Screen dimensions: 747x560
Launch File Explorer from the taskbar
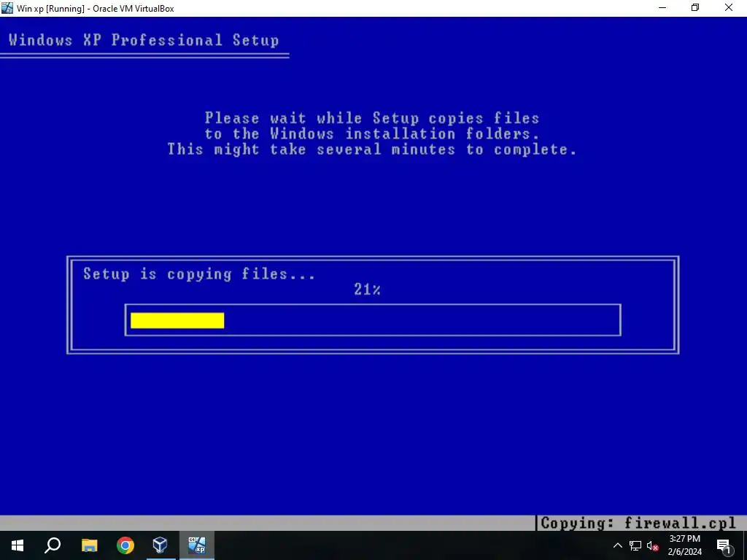coord(90,545)
